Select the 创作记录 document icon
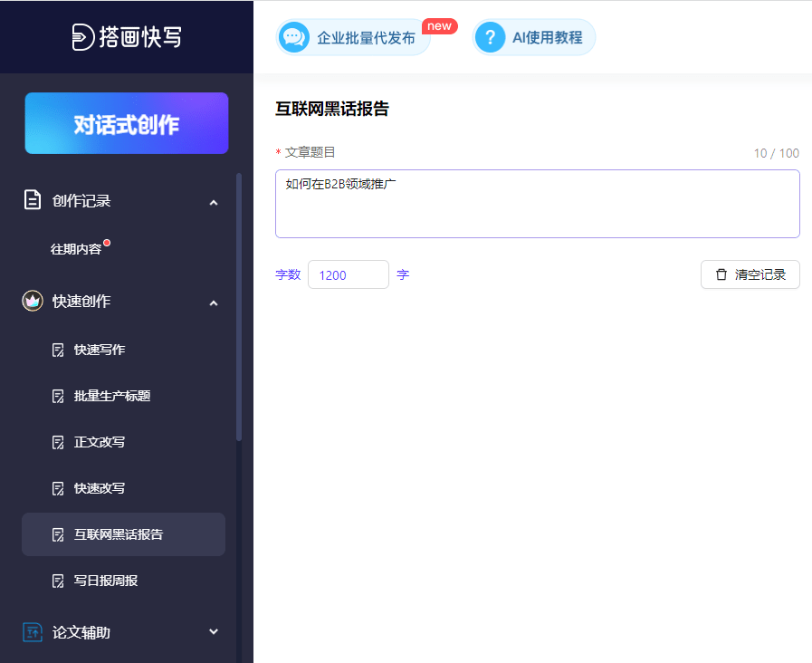 32,200
